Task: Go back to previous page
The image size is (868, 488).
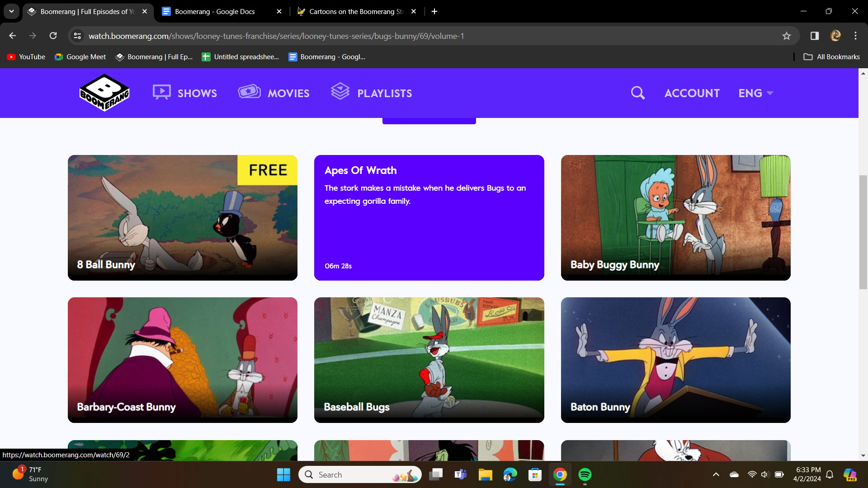Action: point(13,36)
